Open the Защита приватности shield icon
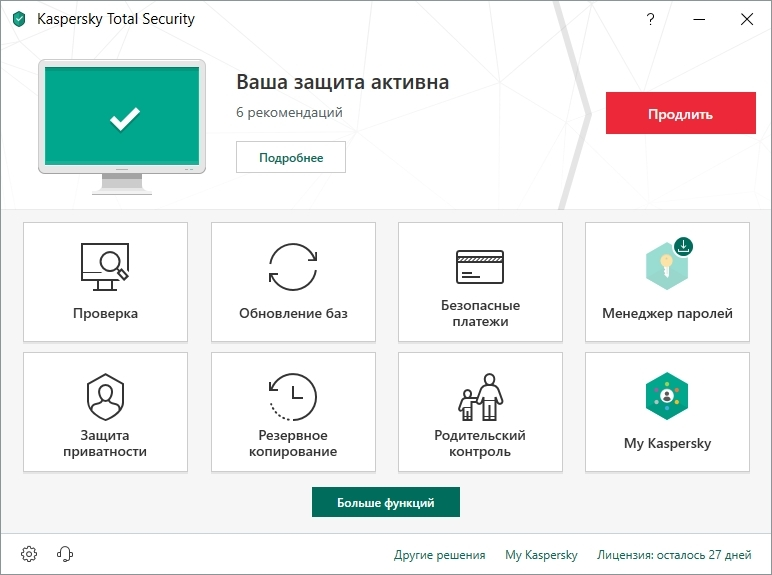 [105, 397]
